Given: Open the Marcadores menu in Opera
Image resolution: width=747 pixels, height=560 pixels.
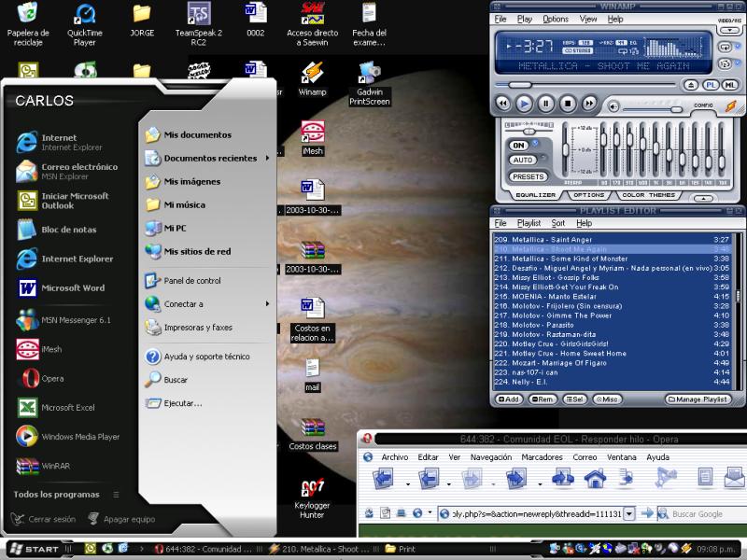Looking at the screenshot, I should pyautogui.click(x=542, y=457).
